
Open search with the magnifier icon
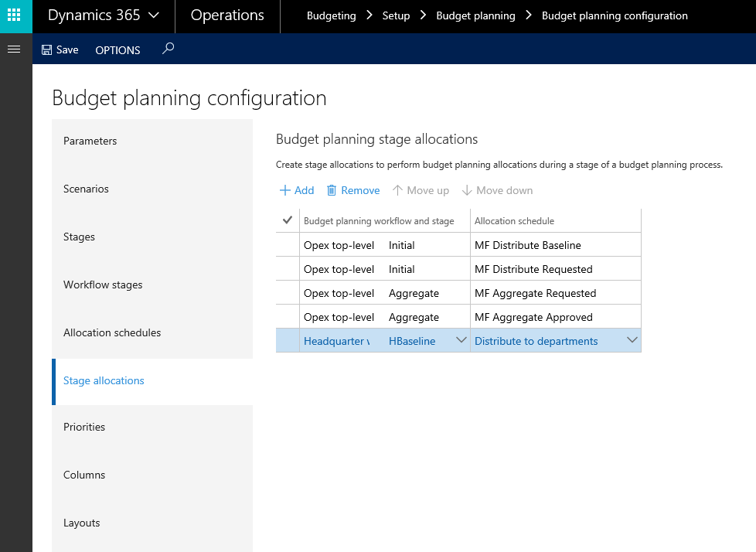tap(168, 49)
